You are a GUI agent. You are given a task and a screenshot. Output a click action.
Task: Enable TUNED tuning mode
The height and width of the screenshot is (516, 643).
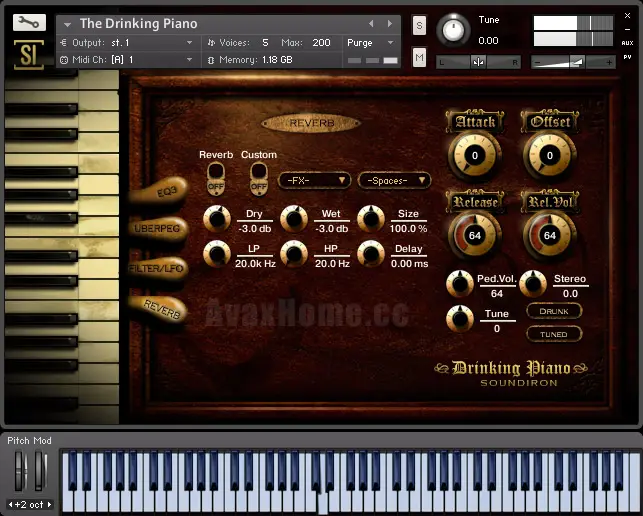554,334
